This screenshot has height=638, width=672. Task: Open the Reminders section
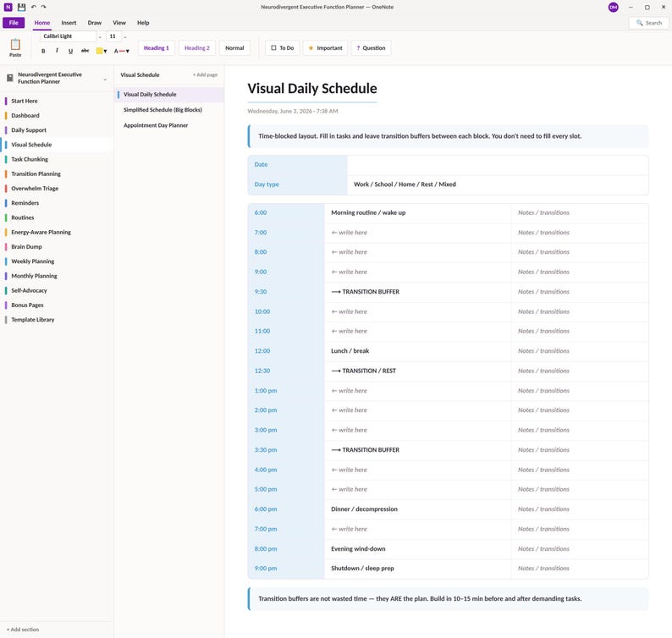[57, 203]
